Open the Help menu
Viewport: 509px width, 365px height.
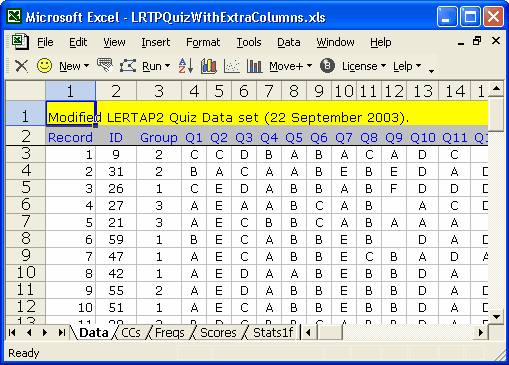(x=381, y=42)
